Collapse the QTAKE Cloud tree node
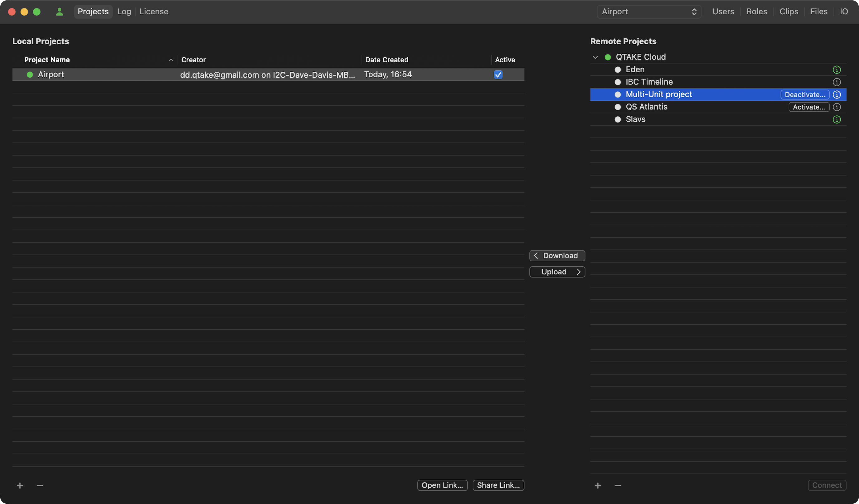Viewport: 859px width, 504px height. (x=595, y=57)
